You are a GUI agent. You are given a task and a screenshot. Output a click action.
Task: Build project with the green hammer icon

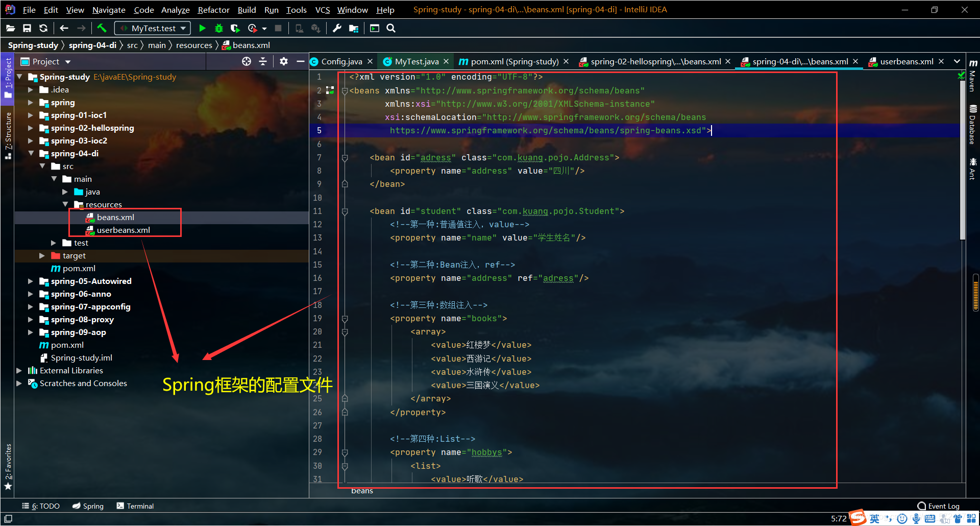coord(102,29)
